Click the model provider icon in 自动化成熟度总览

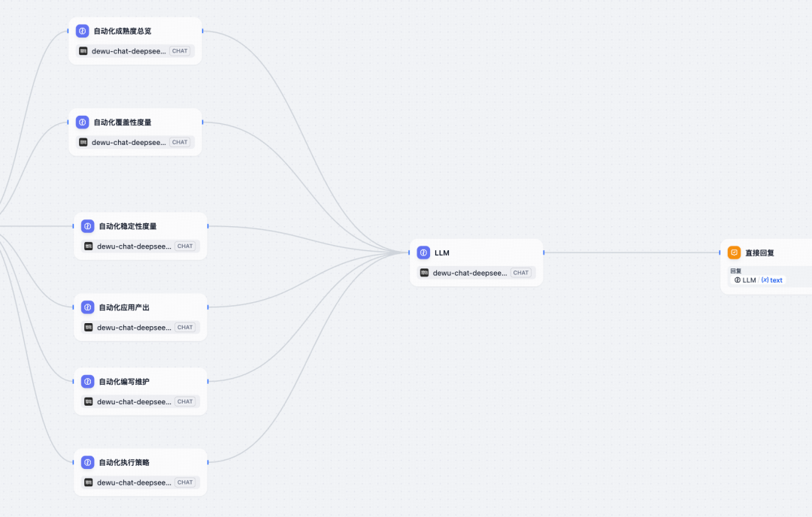coord(83,50)
